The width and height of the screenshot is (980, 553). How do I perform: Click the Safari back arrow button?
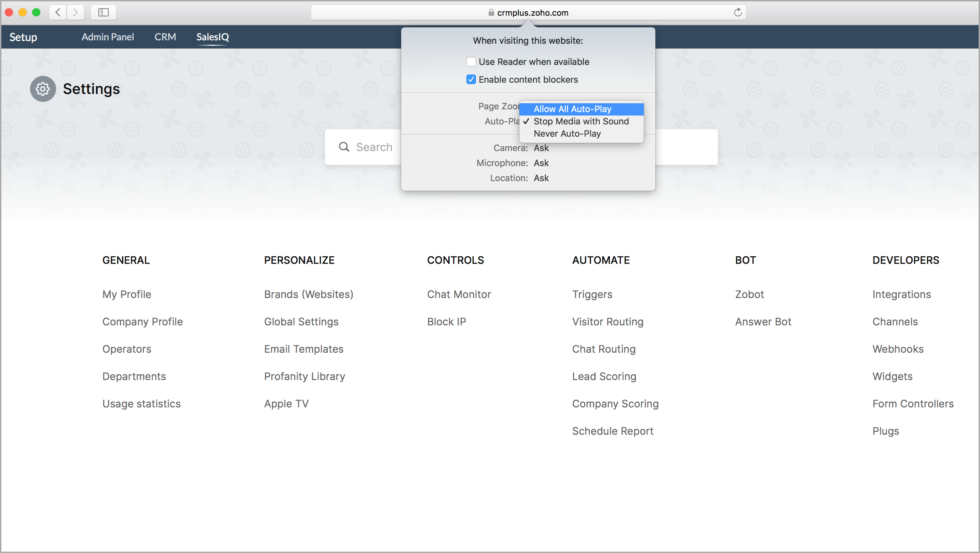[x=58, y=12]
